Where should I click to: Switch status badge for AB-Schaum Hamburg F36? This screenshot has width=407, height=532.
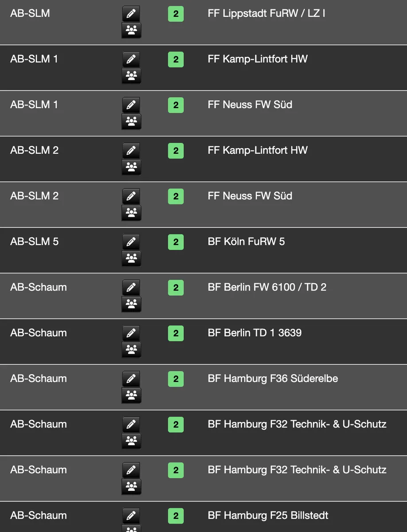pos(176,379)
